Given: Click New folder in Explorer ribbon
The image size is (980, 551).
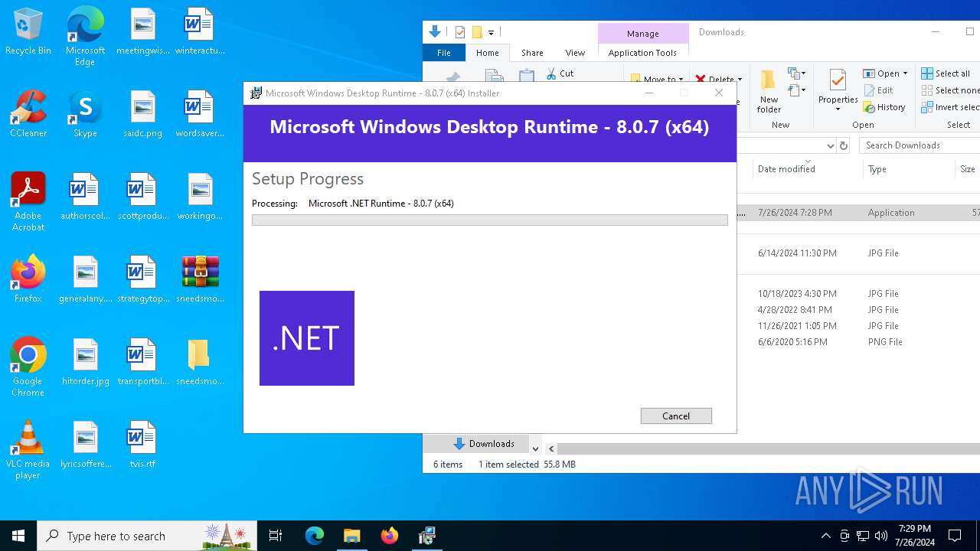Looking at the screenshot, I should point(769,90).
